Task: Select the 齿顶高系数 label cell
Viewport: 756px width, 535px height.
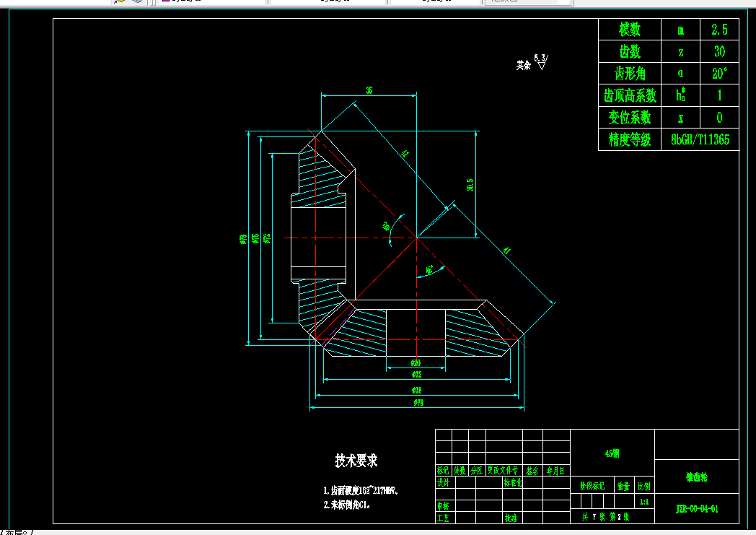Action: pyautogui.click(x=630, y=95)
